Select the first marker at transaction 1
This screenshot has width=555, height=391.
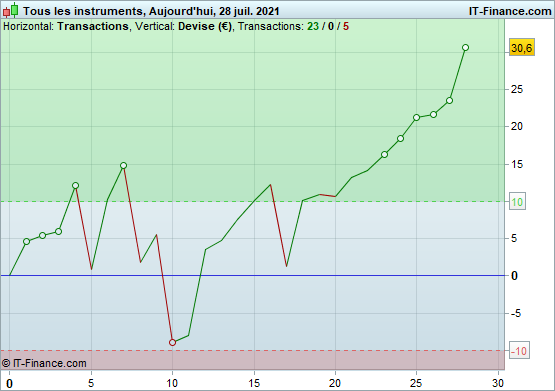[x=26, y=241]
